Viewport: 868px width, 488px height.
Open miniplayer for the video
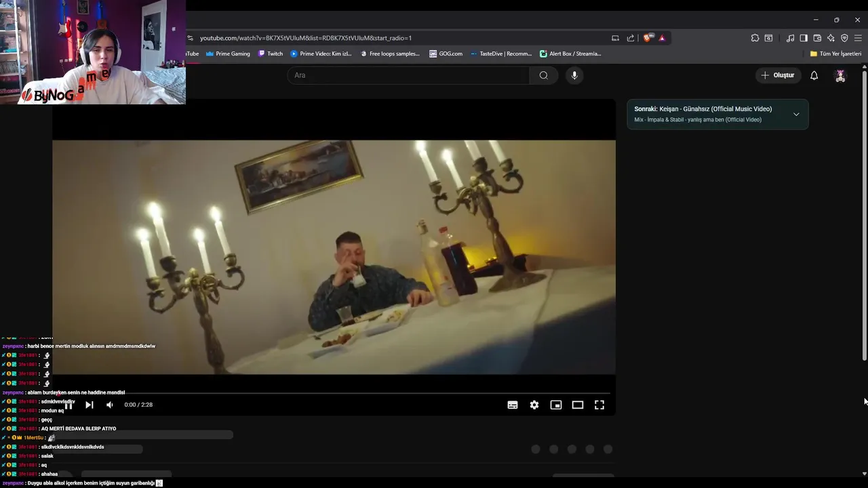[x=556, y=405]
